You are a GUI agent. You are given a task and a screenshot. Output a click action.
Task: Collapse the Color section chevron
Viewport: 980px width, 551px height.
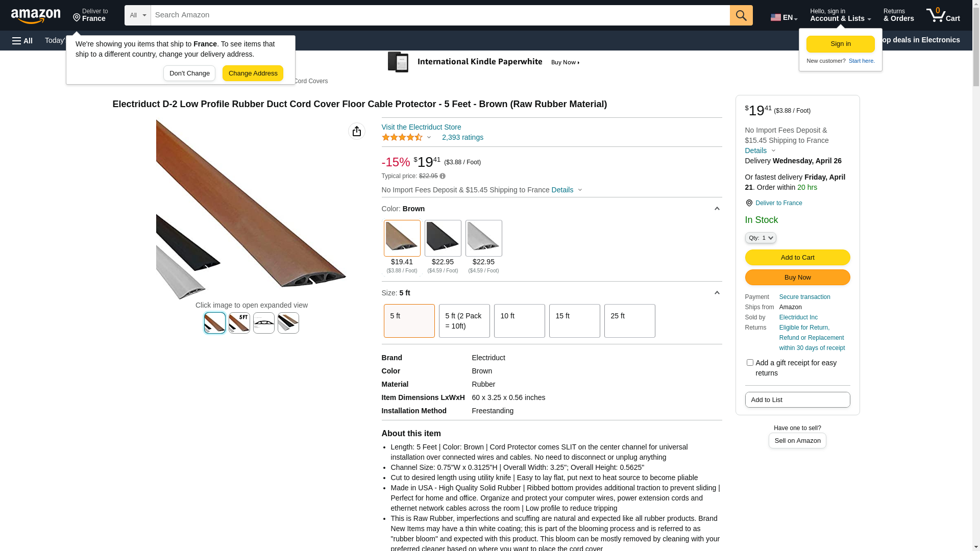point(717,209)
